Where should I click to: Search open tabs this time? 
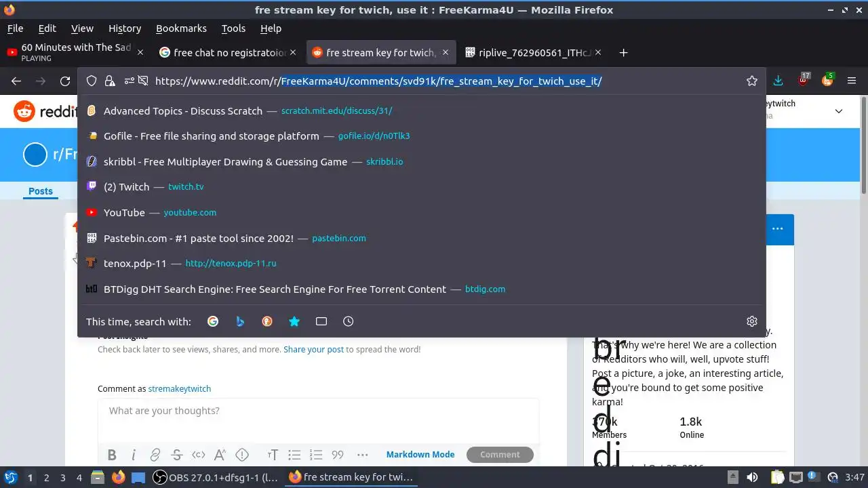click(321, 321)
